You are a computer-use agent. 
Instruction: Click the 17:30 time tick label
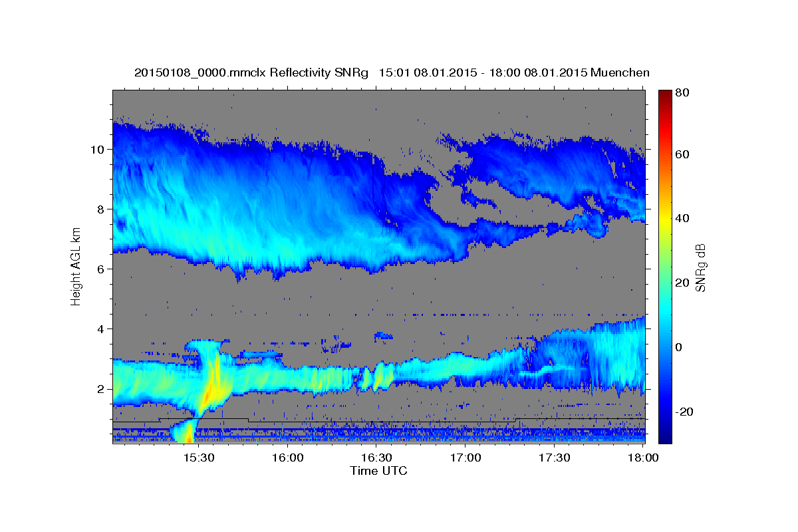(x=554, y=458)
